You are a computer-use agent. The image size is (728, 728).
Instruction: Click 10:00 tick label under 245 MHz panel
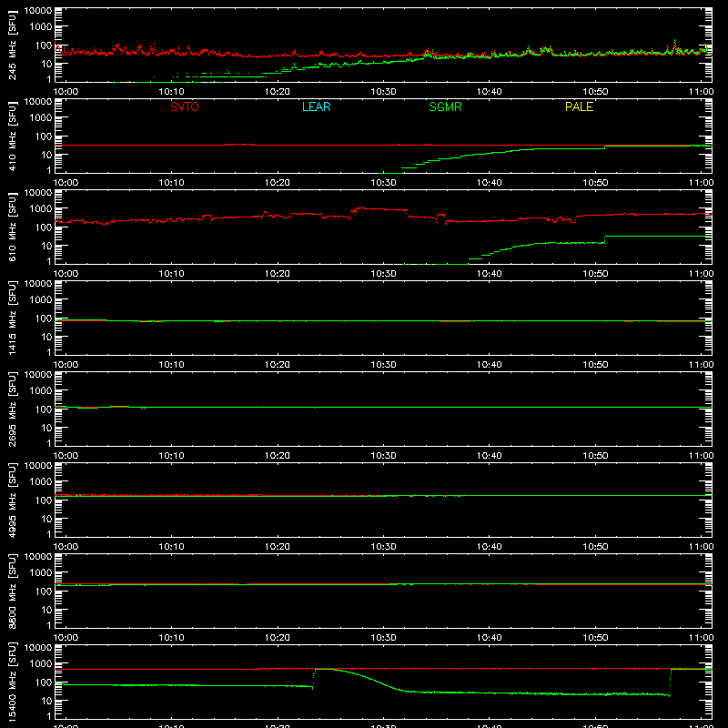coord(66,92)
